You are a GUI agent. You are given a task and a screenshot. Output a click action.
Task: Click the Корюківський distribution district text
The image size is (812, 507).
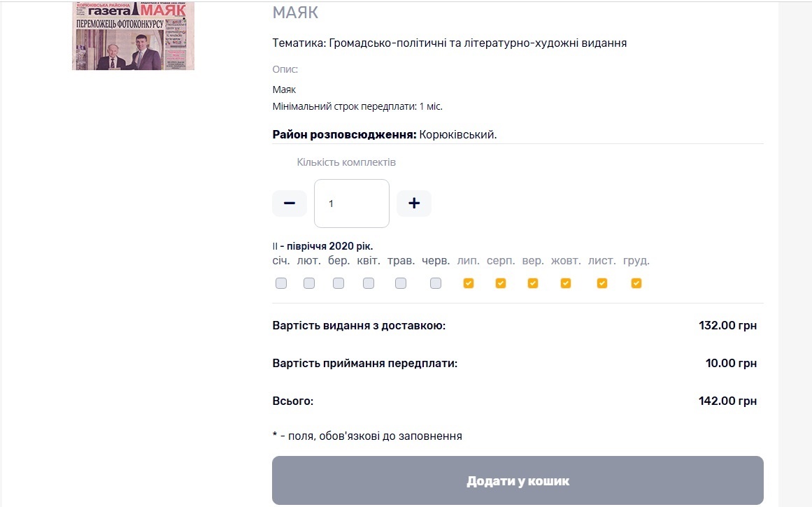point(457,134)
